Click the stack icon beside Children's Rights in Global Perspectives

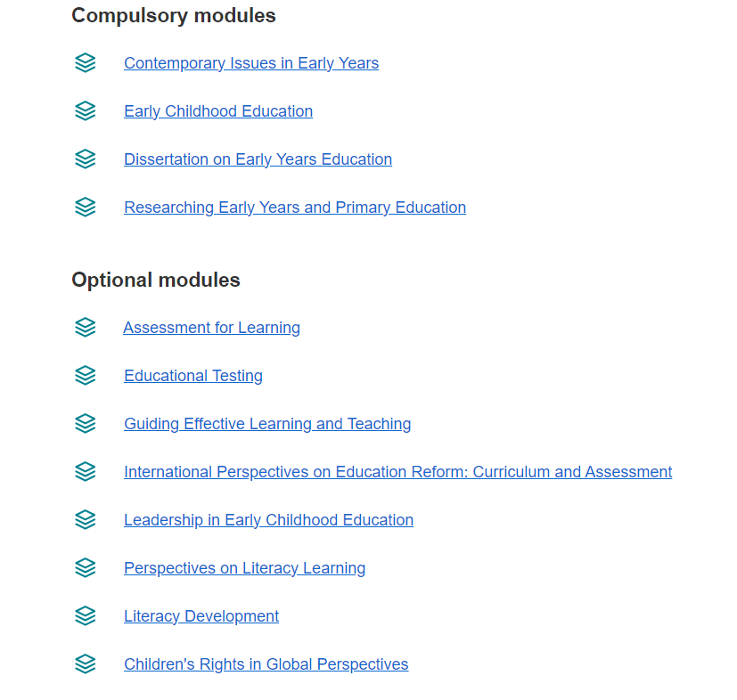85,663
